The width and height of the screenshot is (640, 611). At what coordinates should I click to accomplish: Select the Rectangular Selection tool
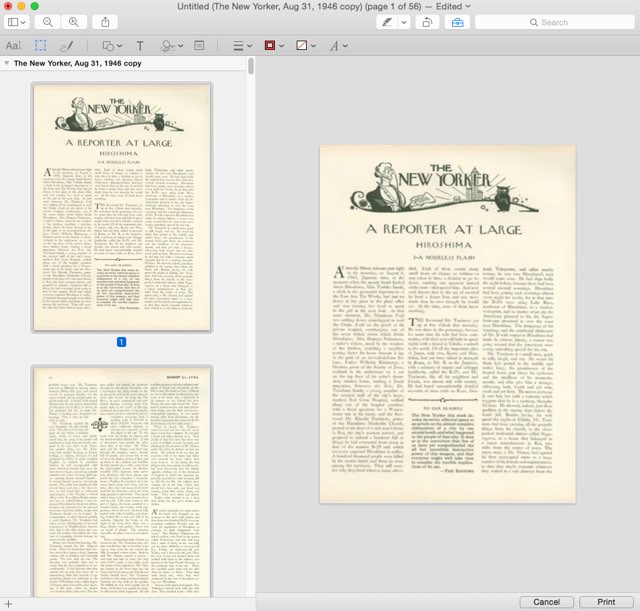40,46
